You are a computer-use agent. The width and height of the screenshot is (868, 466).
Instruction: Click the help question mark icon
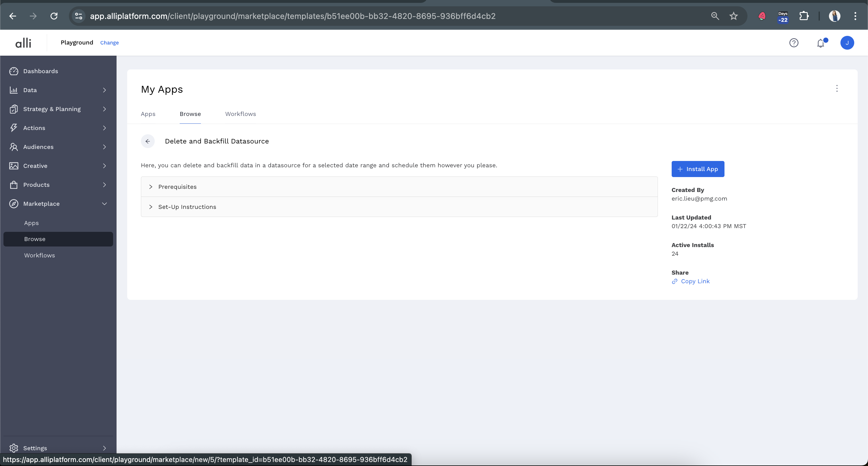tap(794, 43)
